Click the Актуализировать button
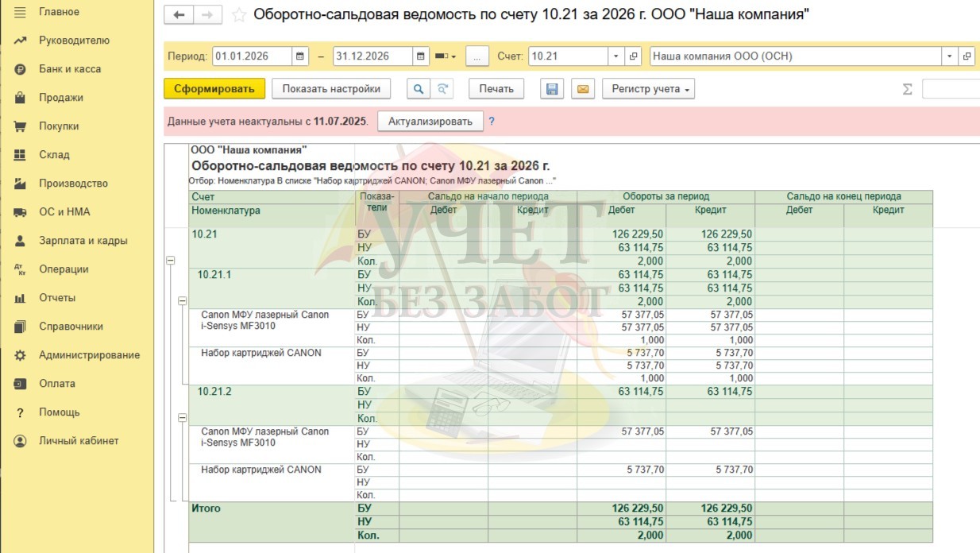 coord(430,122)
